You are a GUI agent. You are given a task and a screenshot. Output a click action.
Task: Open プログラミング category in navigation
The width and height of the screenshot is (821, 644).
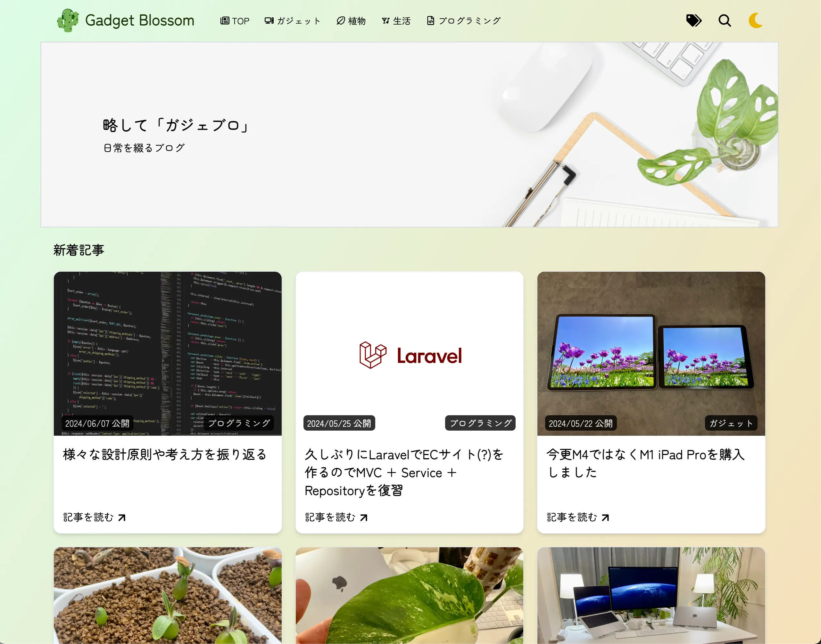click(463, 21)
